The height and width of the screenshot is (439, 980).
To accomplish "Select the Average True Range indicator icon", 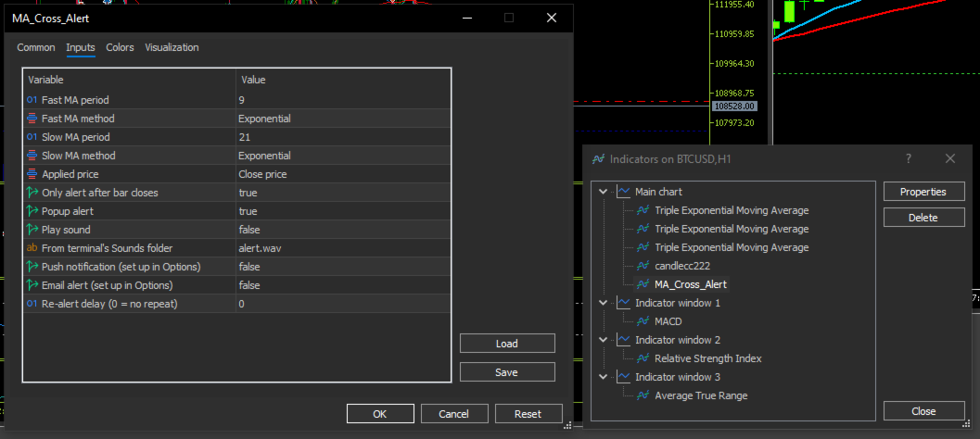I will pyautogui.click(x=643, y=395).
